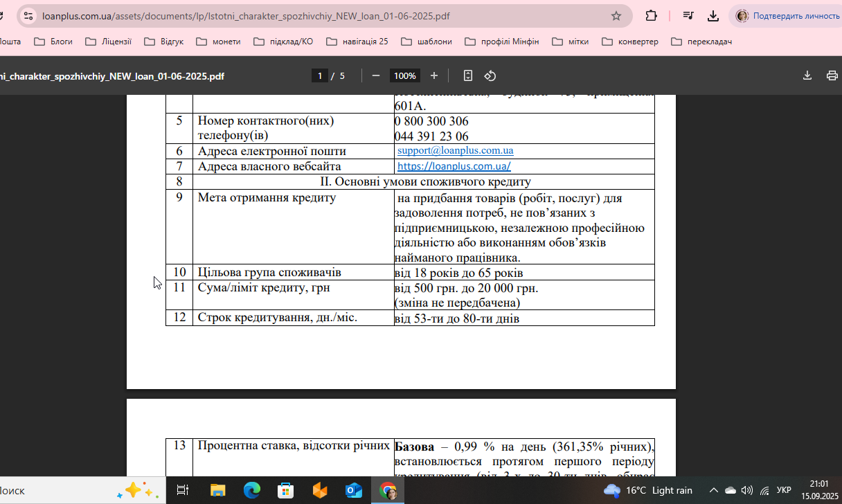842x504 pixels.
Task: Open the weather widget showing 16°C Light rain
Action: click(x=648, y=491)
